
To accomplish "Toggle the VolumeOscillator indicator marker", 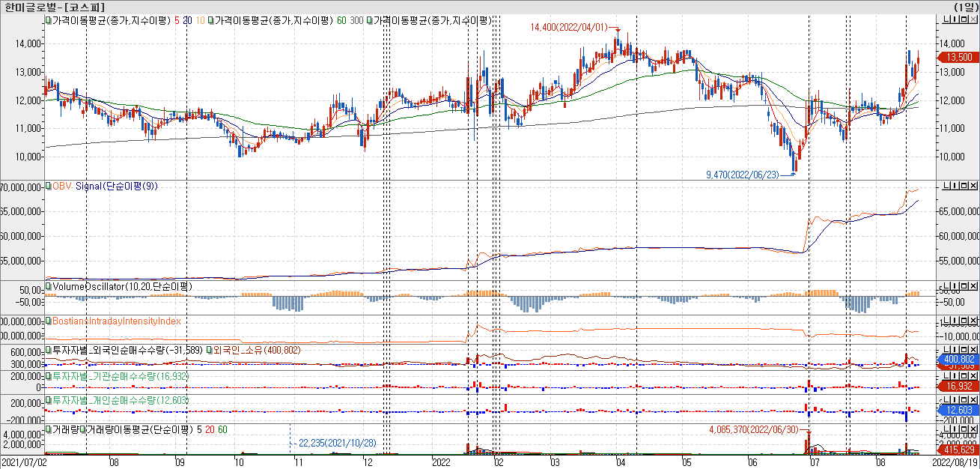I will (49, 285).
